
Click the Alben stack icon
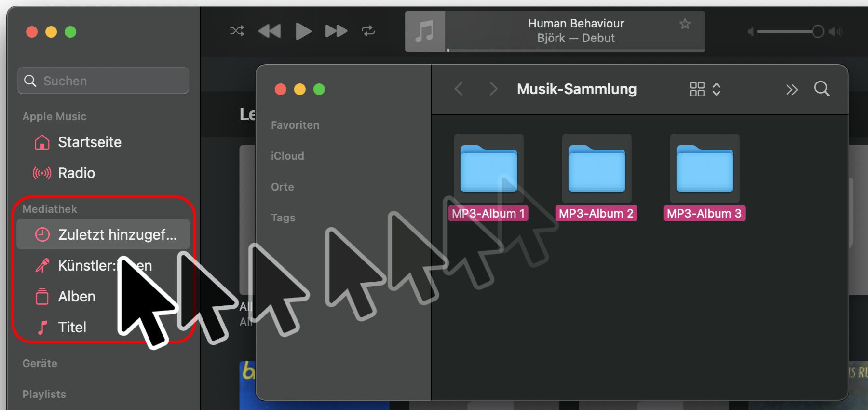[x=42, y=296]
